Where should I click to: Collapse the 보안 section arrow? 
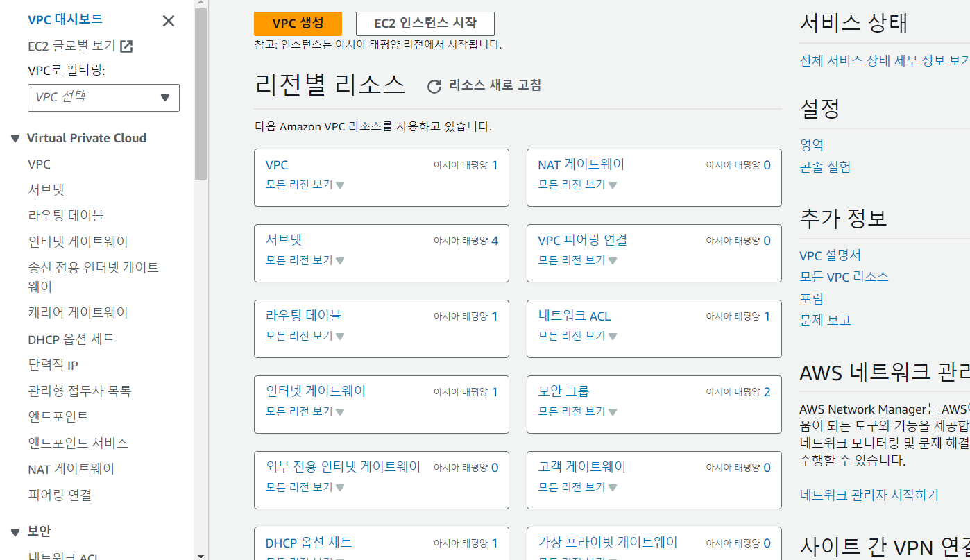15,532
